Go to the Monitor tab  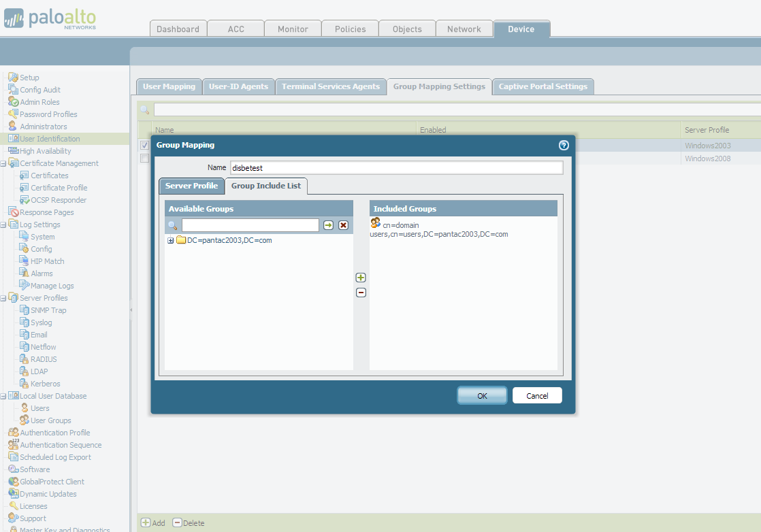293,29
